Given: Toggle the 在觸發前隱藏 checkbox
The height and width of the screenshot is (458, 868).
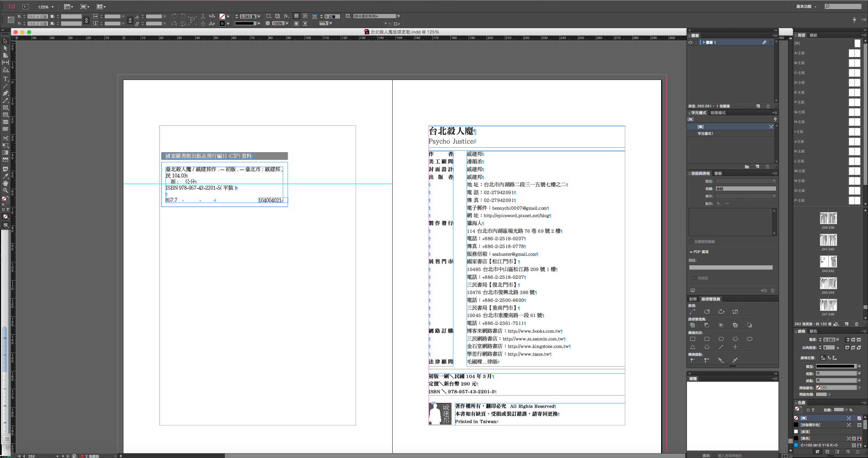Looking at the screenshot, I should [691, 242].
